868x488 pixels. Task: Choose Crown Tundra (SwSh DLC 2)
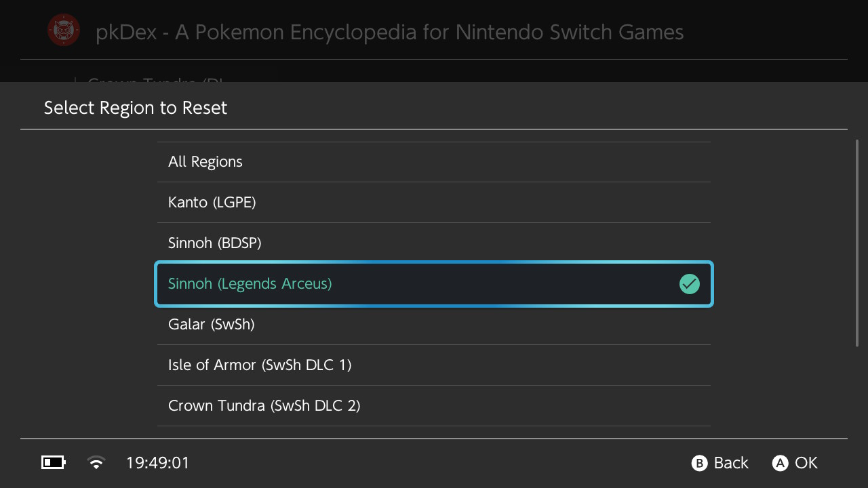[x=434, y=406]
